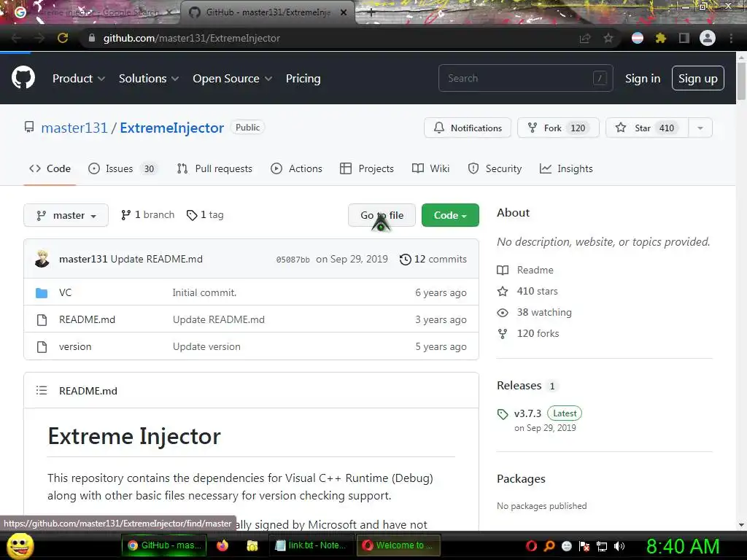Open the version file

[75, 346]
